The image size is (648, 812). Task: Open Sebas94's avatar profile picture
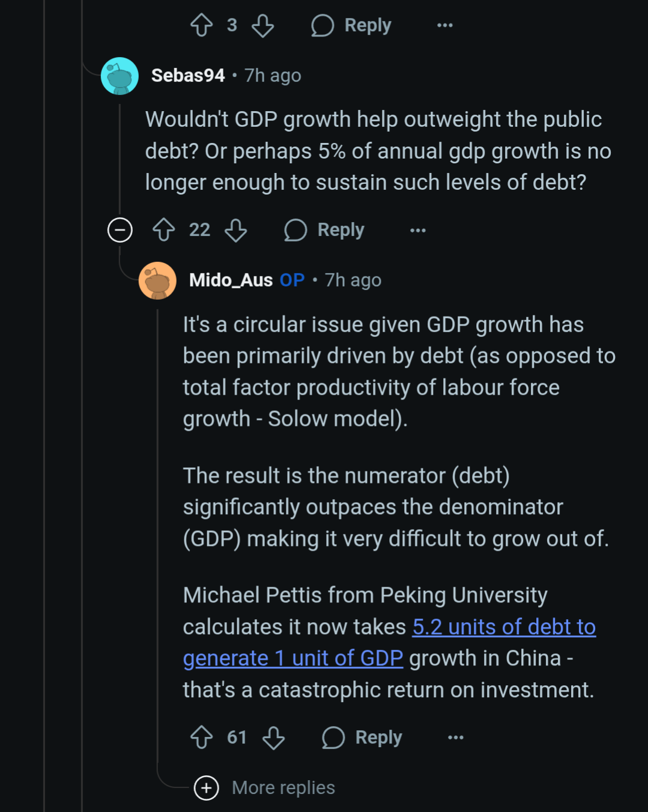120,76
